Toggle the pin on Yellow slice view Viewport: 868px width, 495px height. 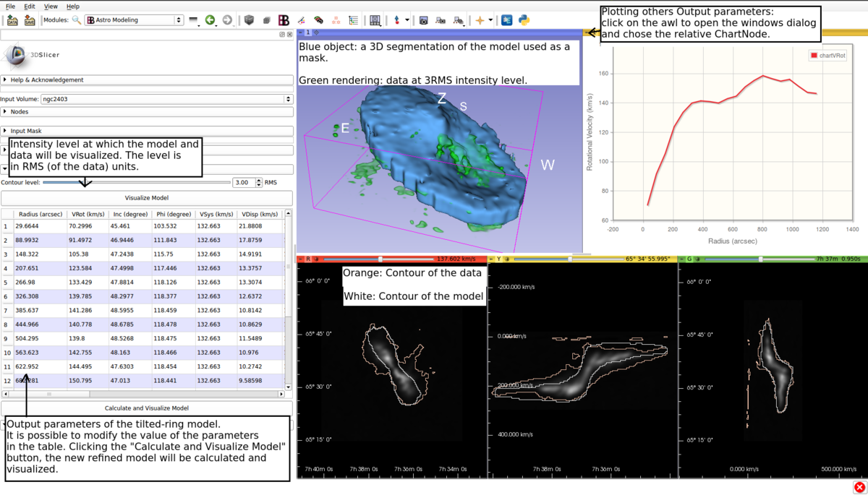tap(492, 259)
